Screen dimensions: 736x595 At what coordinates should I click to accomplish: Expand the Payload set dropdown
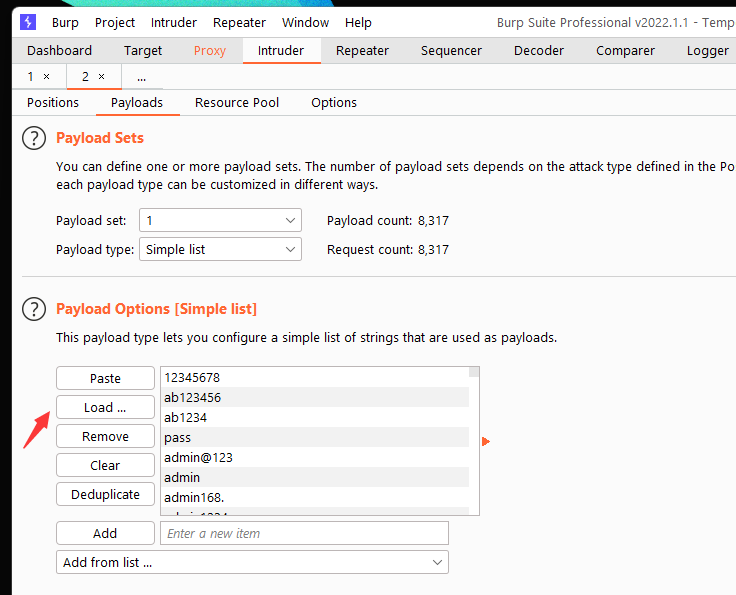[x=220, y=220]
